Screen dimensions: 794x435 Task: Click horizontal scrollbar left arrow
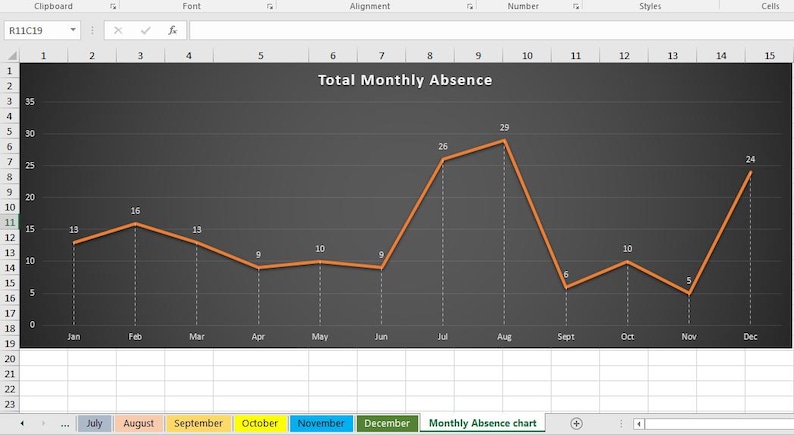639,423
